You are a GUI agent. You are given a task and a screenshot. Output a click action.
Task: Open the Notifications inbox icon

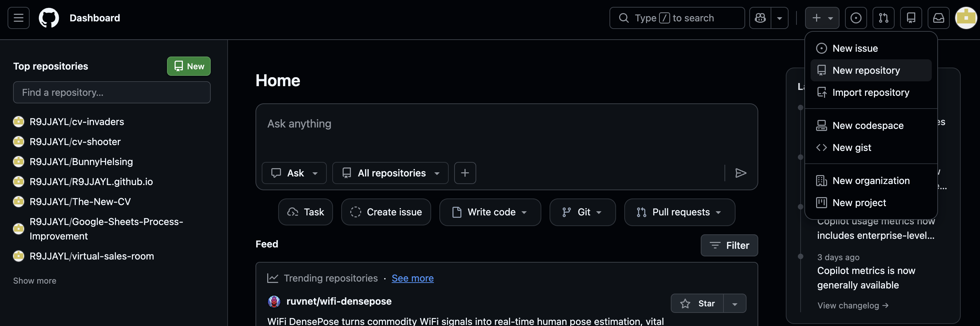click(939, 18)
